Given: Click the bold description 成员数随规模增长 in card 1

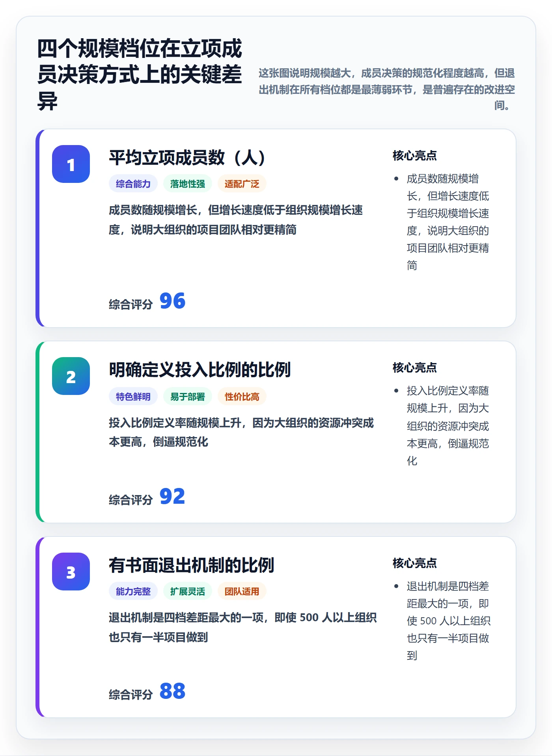Looking at the screenshot, I should pos(236,220).
